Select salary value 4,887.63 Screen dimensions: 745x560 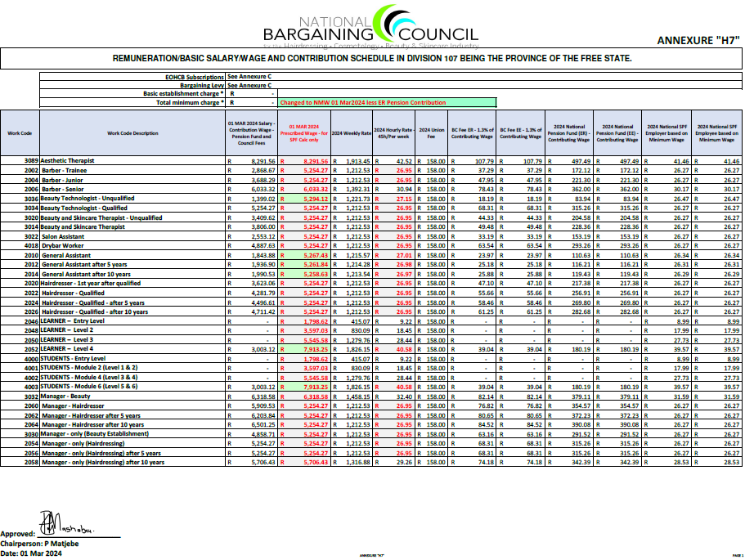263,245
